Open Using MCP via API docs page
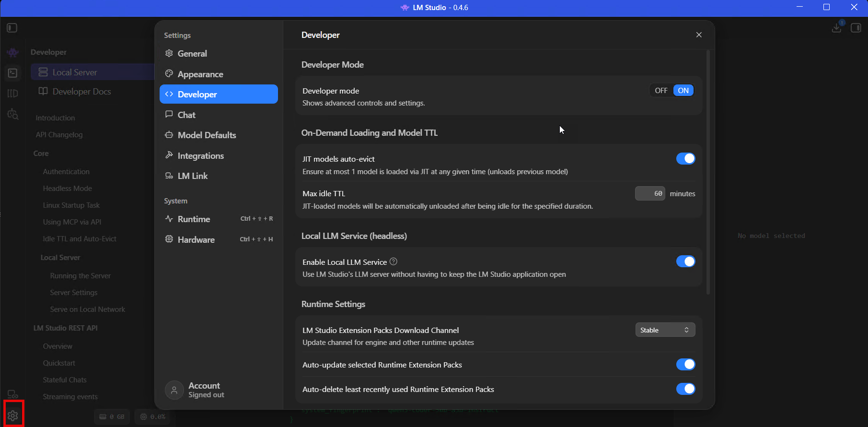Viewport: 868px width, 427px height. click(x=72, y=222)
